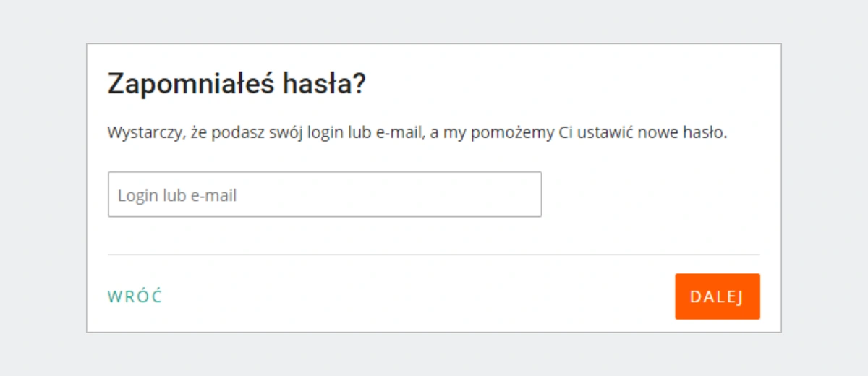Screen dimensions: 868x376
Task: Click white space between WRÓĆ and DALEJ
Action: pyautogui.click(x=420, y=296)
